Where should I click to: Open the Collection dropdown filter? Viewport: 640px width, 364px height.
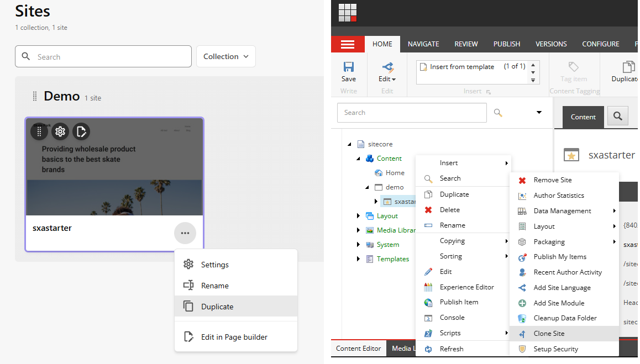[225, 56]
